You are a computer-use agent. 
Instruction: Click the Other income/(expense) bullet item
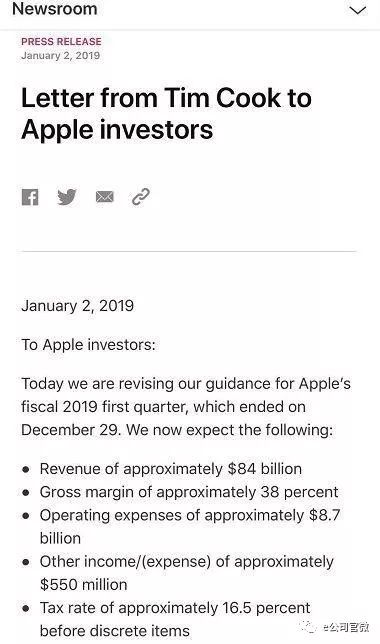(187, 573)
